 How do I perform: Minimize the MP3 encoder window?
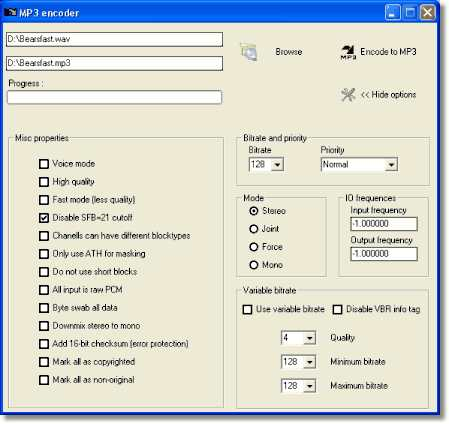[392, 13]
